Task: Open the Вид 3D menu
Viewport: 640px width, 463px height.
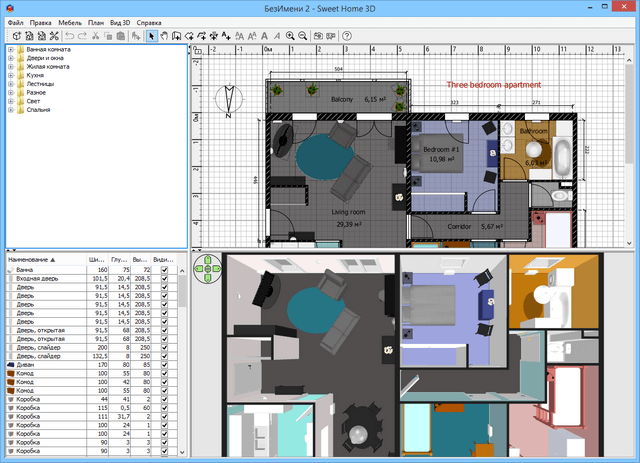Action: (119, 21)
